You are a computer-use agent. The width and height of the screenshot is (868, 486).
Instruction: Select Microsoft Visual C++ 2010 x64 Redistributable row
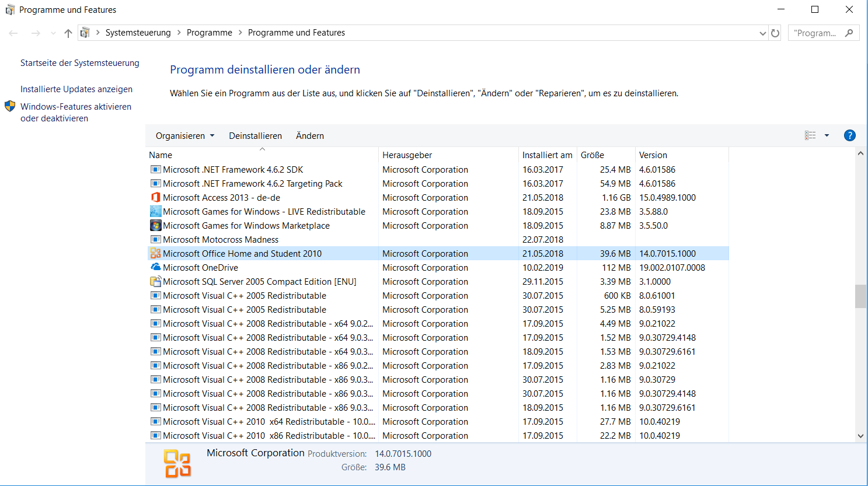pyautogui.click(x=438, y=422)
